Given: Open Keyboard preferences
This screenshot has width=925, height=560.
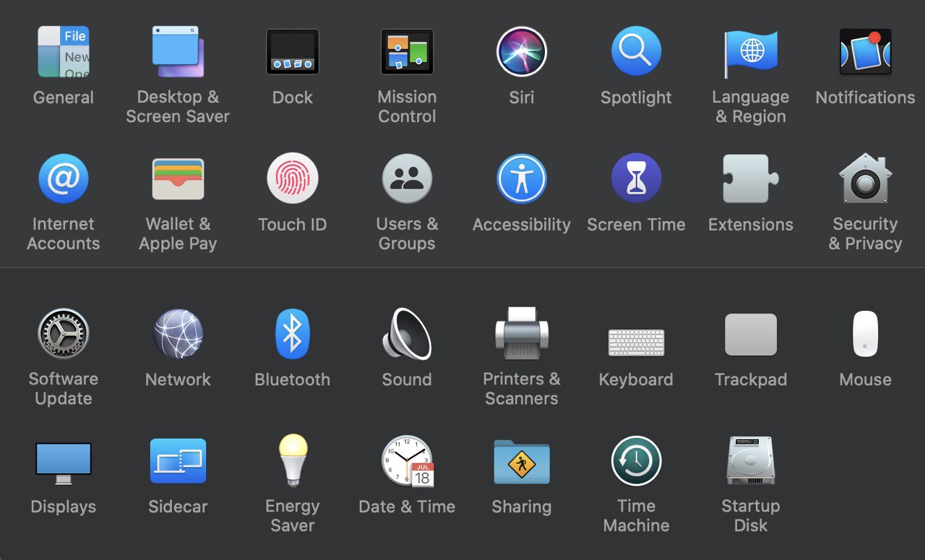Looking at the screenshot, I should 636,343.
